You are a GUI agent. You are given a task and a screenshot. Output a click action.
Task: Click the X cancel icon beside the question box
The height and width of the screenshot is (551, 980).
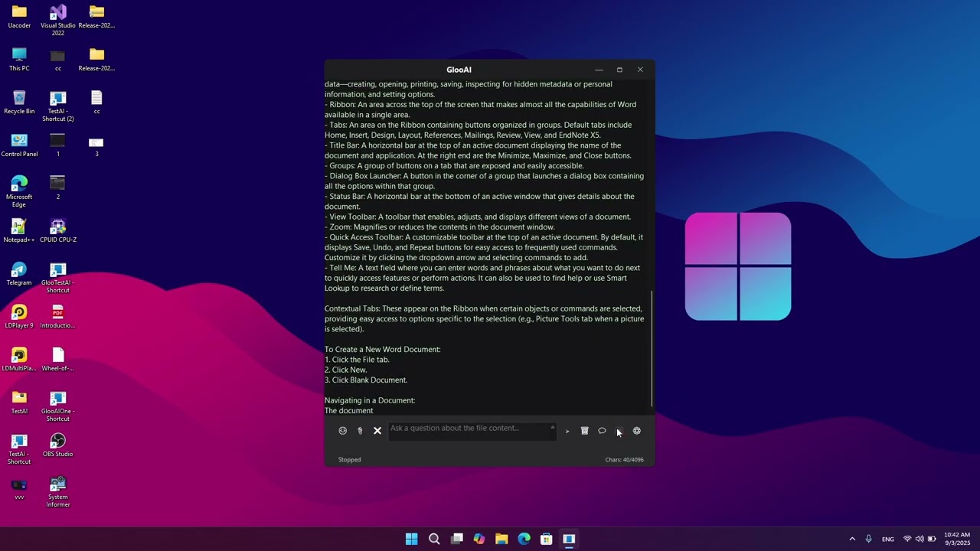coord(377,431)
